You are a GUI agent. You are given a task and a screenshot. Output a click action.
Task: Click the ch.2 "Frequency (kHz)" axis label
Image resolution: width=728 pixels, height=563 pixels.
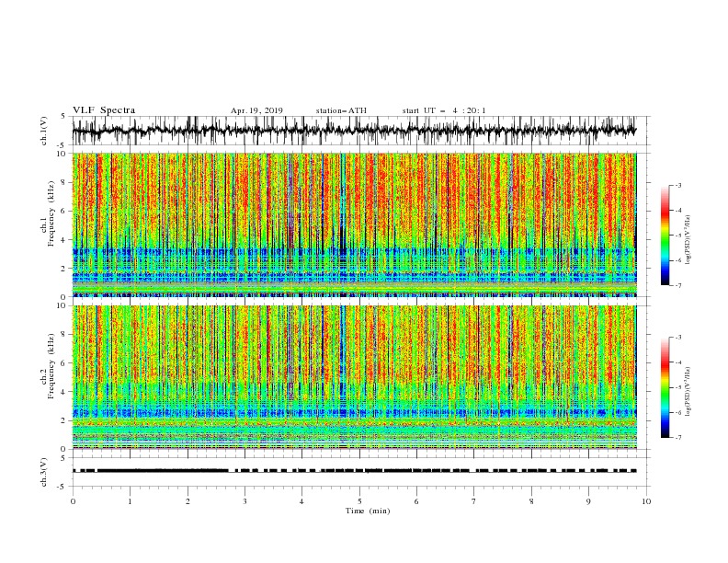point(51,366)
